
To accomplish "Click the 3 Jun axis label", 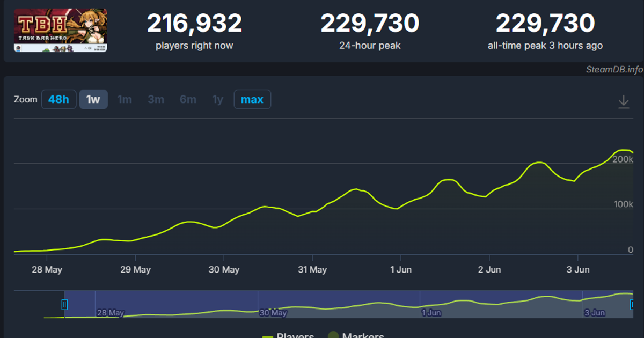I will click(x=578, y=269).
